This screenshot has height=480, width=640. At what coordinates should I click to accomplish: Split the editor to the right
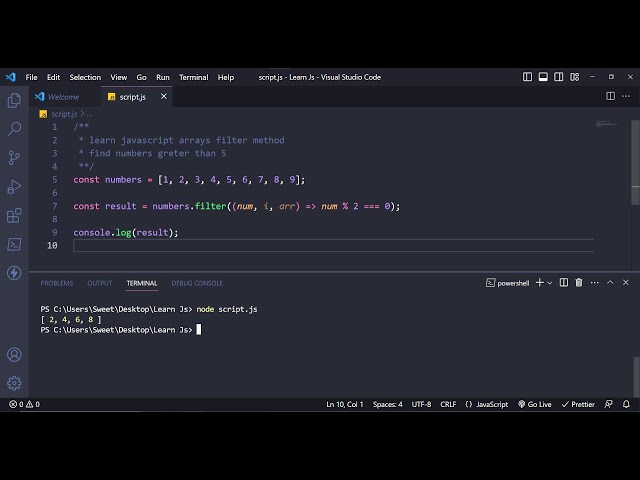tap(610, 96)
